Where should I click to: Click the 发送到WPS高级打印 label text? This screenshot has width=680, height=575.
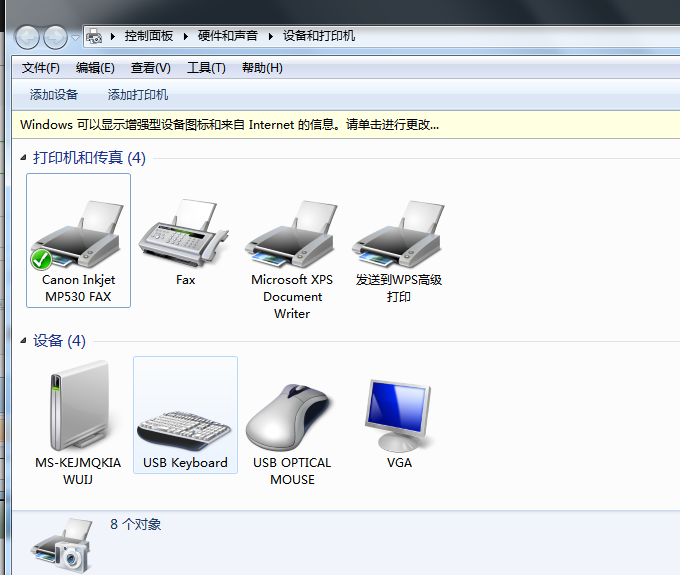pyautogui.click(x=399, y=288)
